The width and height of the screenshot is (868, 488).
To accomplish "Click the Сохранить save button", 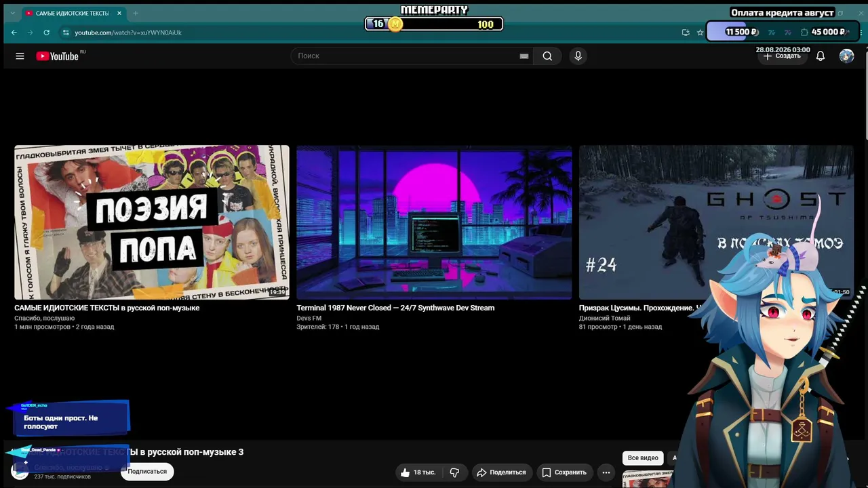I will pyautogui.click(x=564, y=472).
